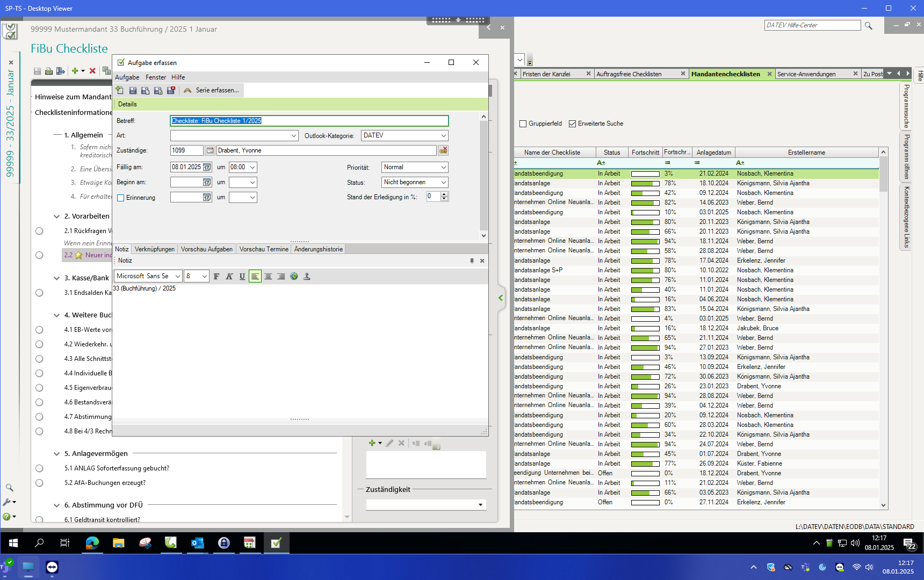Switch to the Verknüpfungen tab
This screenshot has height=580, width=924.
point(155,249)
